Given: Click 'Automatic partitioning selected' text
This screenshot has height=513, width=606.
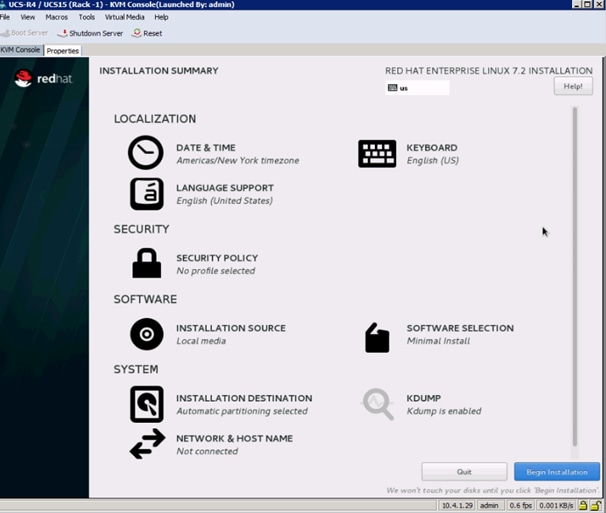Looking at the screenshot, I should [x=242, y=411].
